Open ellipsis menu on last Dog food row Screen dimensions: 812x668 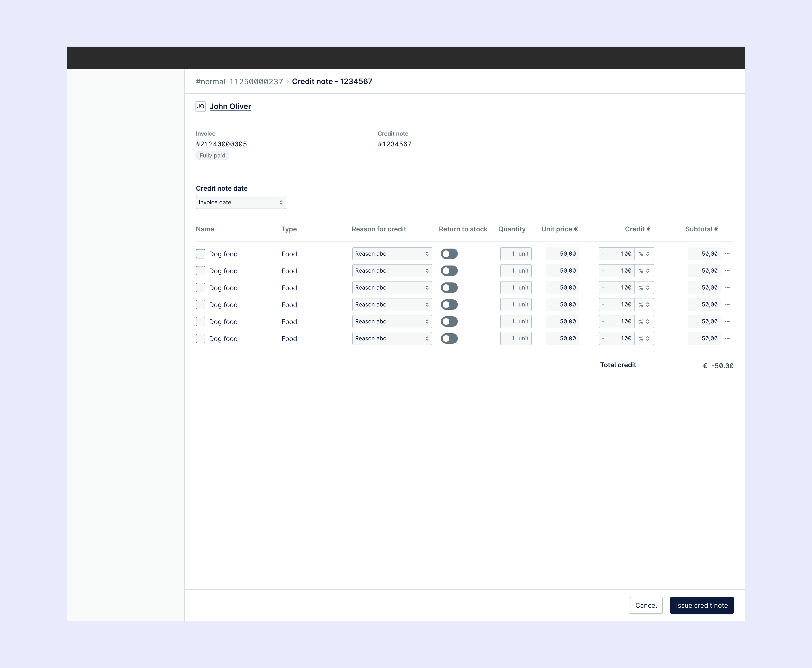tap(727, 338)
